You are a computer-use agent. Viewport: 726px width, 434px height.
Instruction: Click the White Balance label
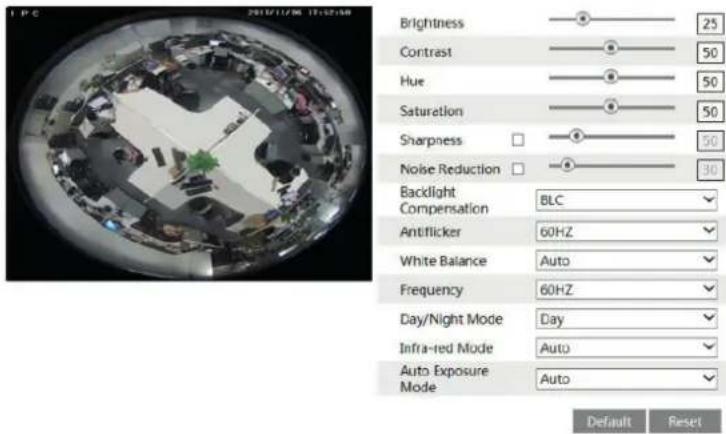(443, 261)
